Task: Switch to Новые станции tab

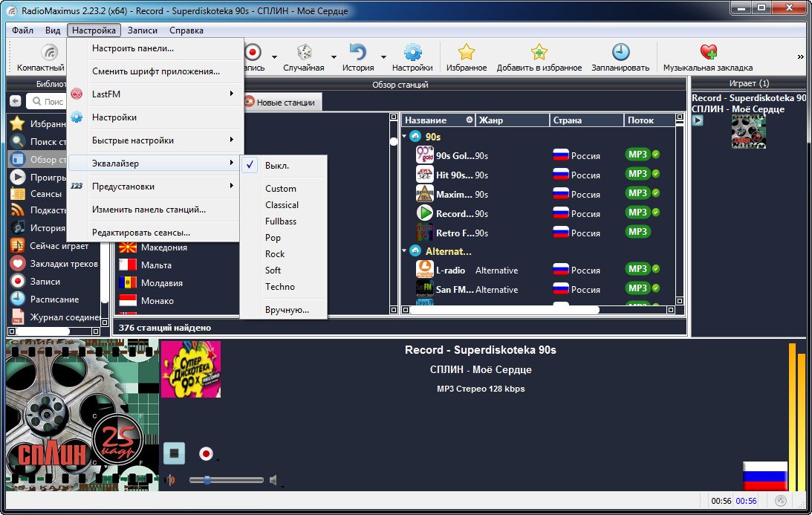Action: pos(283,103)
